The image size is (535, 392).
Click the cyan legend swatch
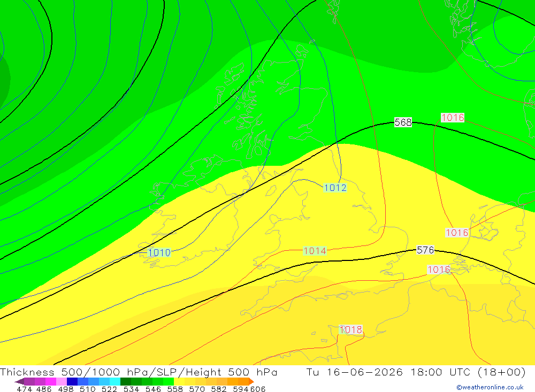[x=115, y=381]
